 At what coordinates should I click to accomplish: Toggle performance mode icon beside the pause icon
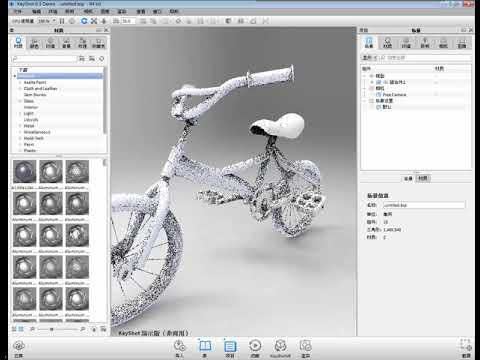click(72, 21)
